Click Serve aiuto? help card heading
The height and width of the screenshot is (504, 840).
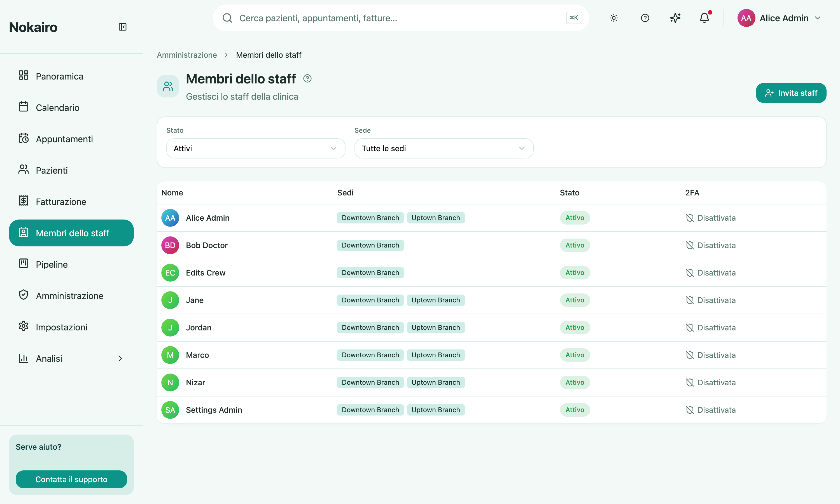pyautogui.click(x=38, y=447)
